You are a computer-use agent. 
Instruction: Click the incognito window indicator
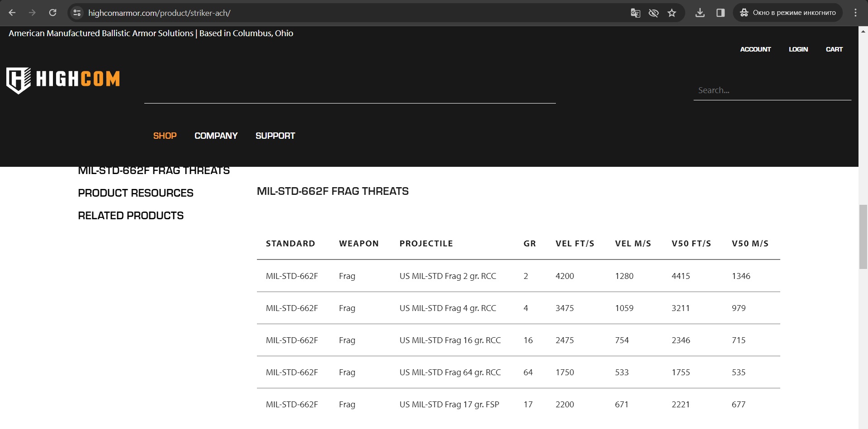coord(787,13)
